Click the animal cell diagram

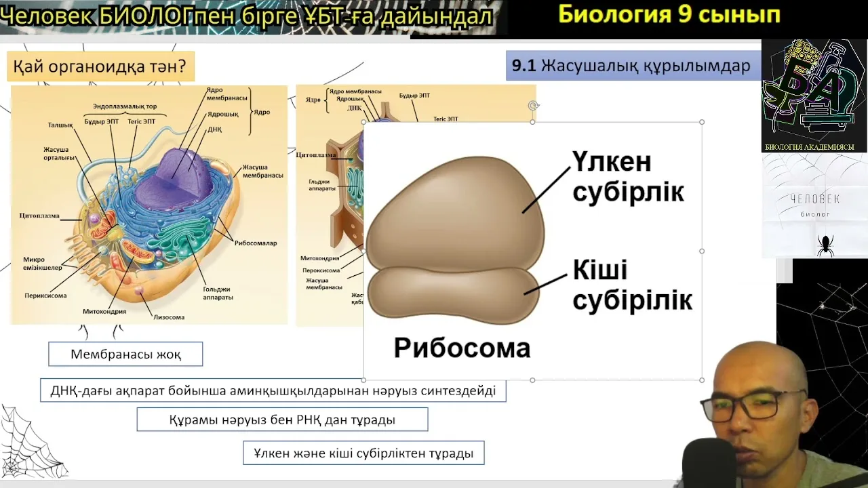(x=149, y=203)
